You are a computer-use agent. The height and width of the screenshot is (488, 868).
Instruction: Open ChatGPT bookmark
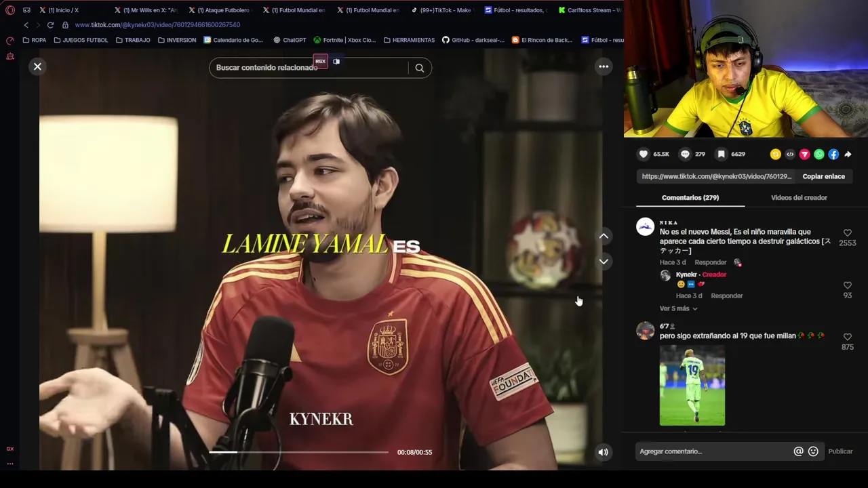click(290, 40)
